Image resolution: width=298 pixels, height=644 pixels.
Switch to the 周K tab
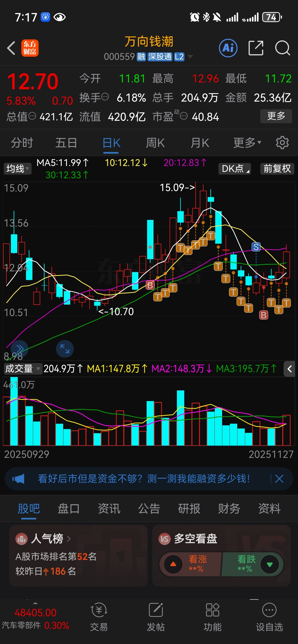tap(155, 143)
